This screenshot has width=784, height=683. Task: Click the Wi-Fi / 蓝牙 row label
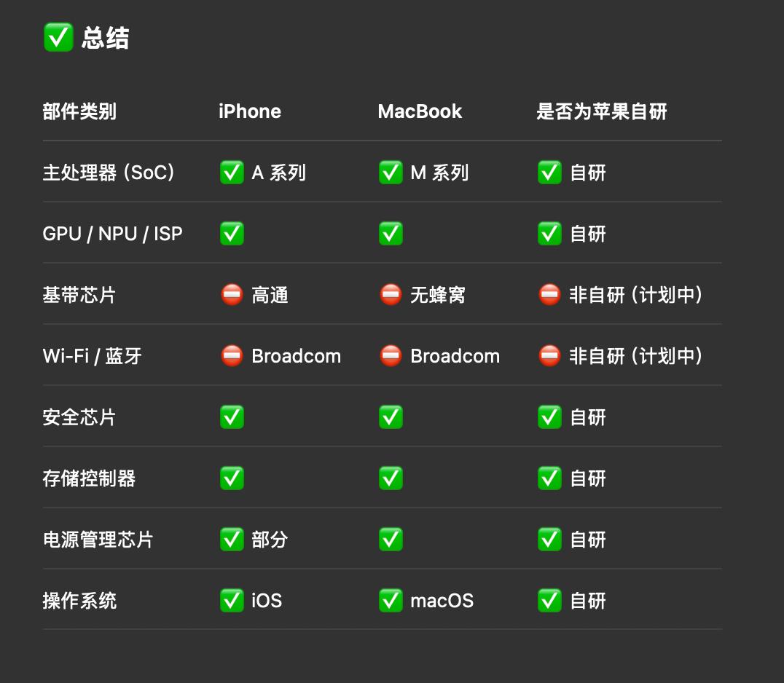[x=92, y=356]
